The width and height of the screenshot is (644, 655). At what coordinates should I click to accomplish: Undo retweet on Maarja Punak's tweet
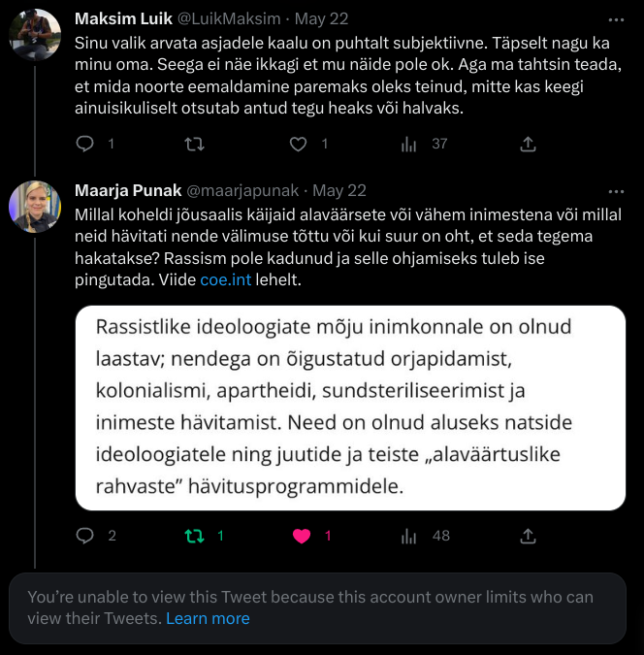coord(194,536)
